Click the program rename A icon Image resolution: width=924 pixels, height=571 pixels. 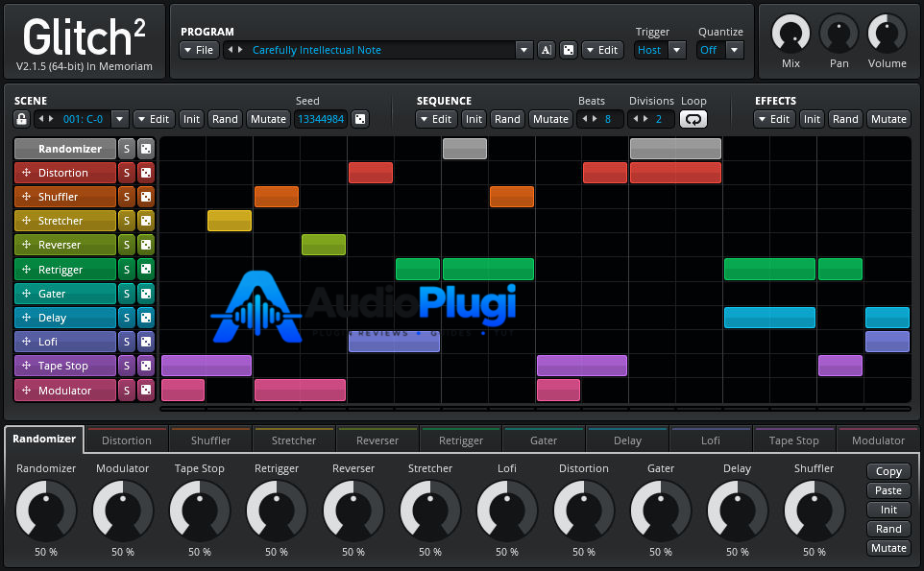pyautogui.click(x=547, y=50)
